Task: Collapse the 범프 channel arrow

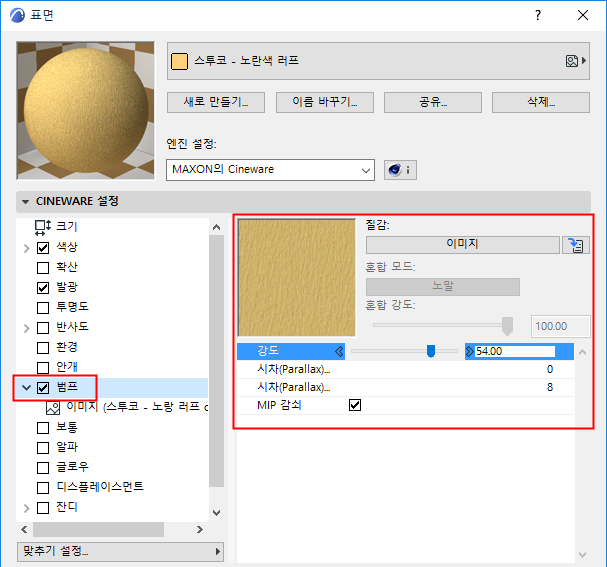Action: (x=26, y=387)
